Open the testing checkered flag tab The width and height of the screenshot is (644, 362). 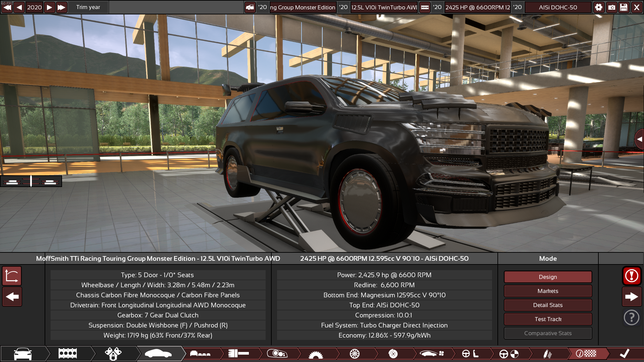586,354
